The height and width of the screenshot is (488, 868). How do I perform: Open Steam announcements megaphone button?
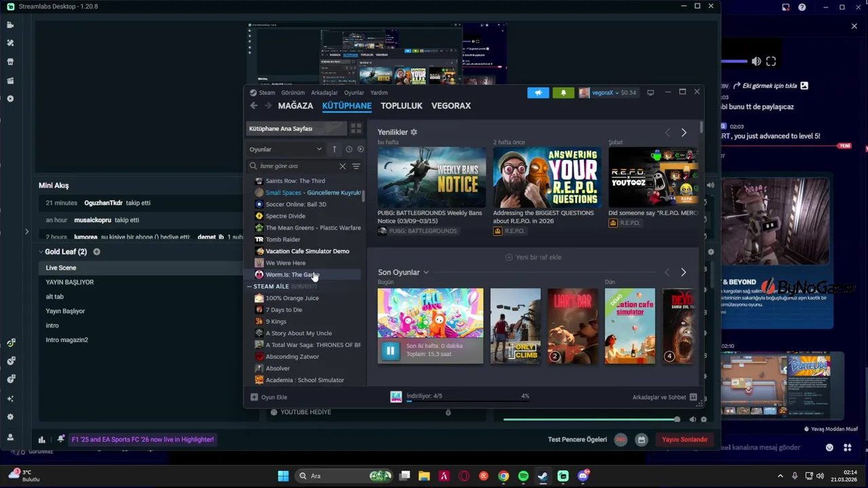click(x=538, y=93)
